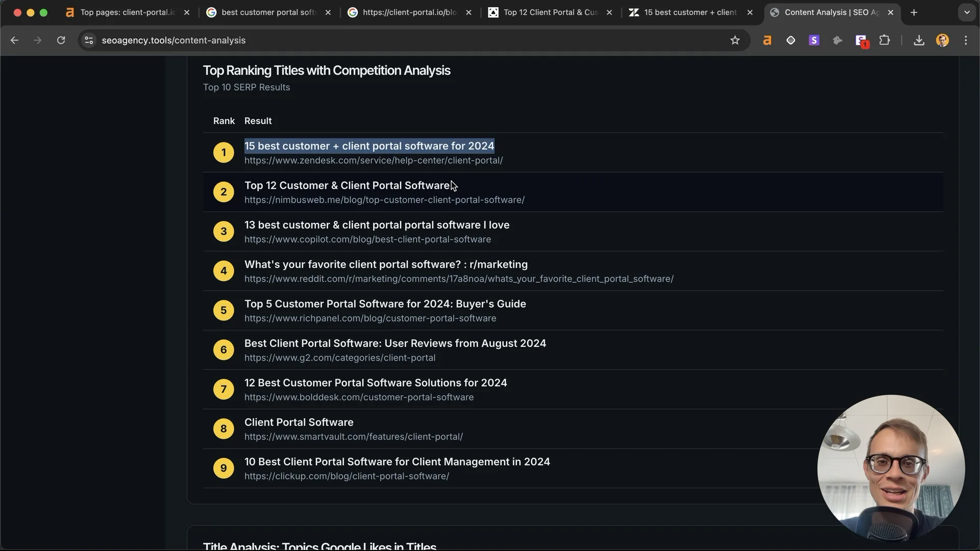Open Chrome's three-dot menu

pos(966,40)
